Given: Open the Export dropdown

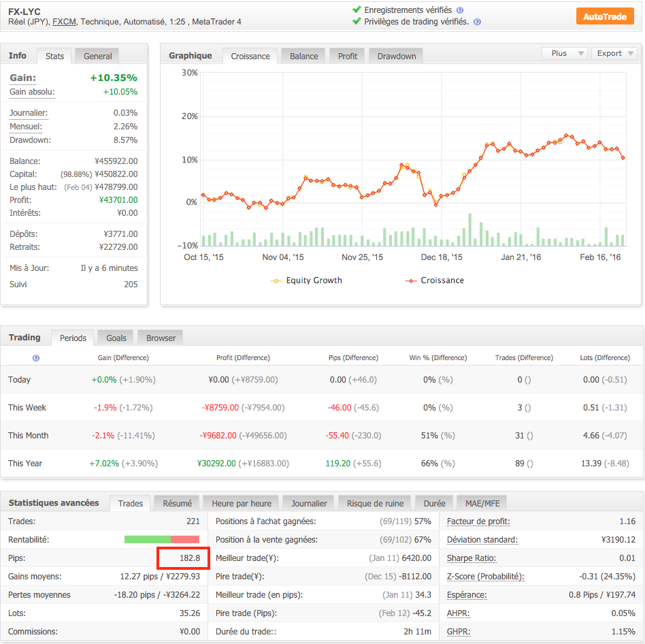Looking at the screenshot, I should [x=614, y=53].
